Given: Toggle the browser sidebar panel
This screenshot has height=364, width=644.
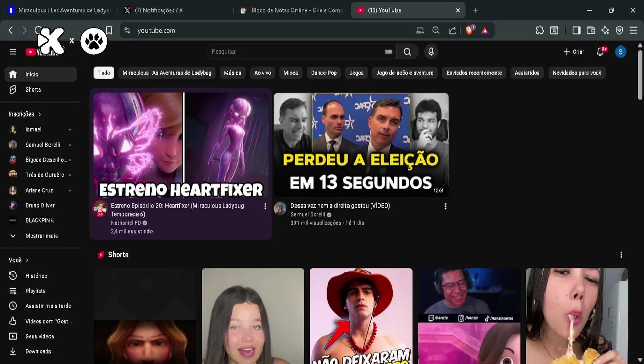Looking at the screenshot, I should point(576,30).
